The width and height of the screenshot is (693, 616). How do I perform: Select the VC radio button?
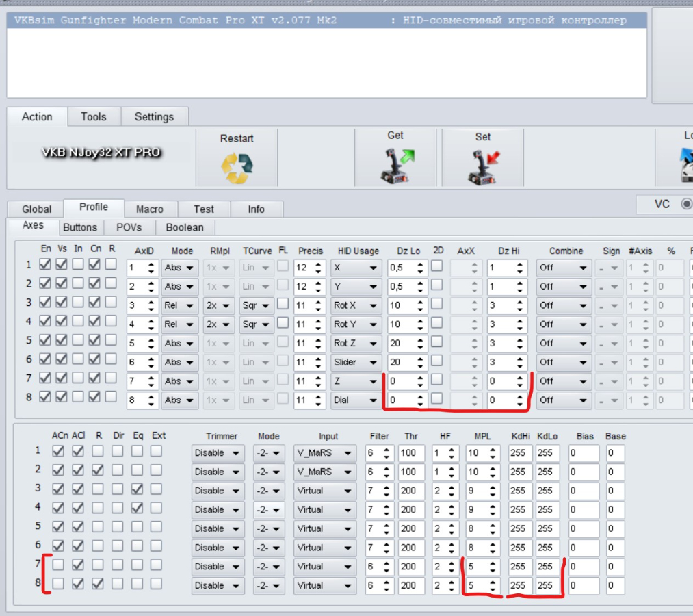coord(686,204)
